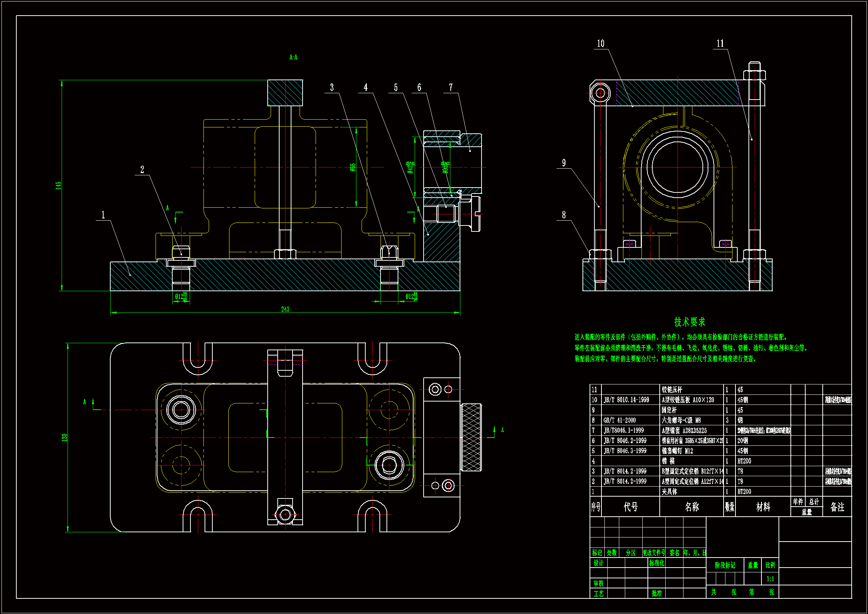Screen dimensions: 868x614
Task: Click the 阶段标记 cell in title block
Action: point(725,565)
